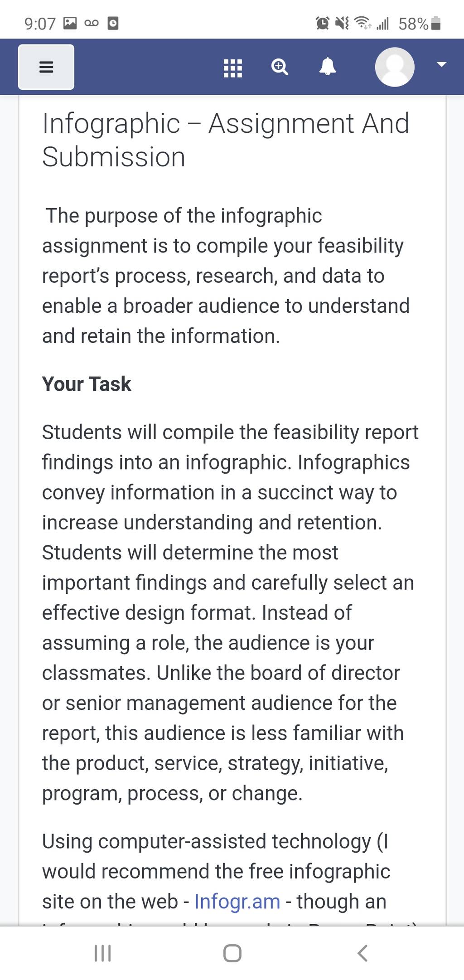Tap the muted sound status icon
464x980 pixels.
[x=342, y=23]
